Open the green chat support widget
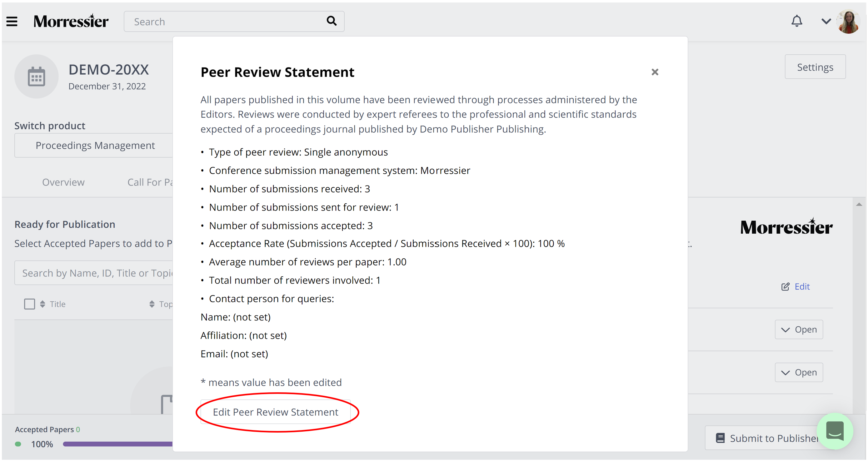 pyautogui.click(x=835, y=431)
